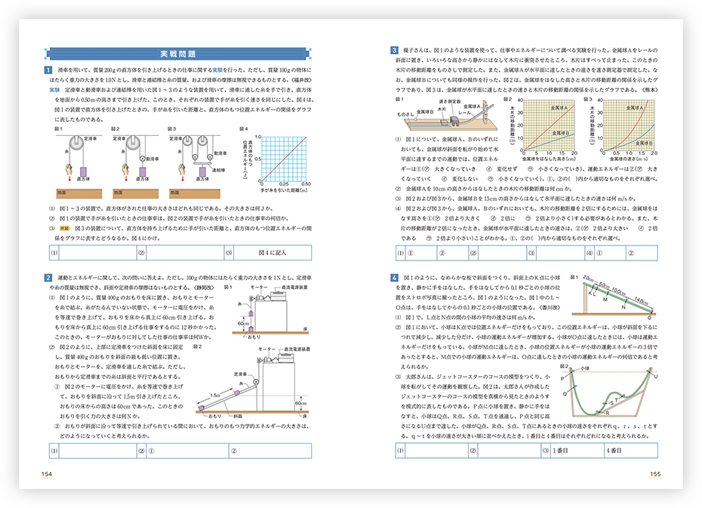702x508 pixels.
Task: Click the blue question number 1 badge
Action: pos(47,72)
